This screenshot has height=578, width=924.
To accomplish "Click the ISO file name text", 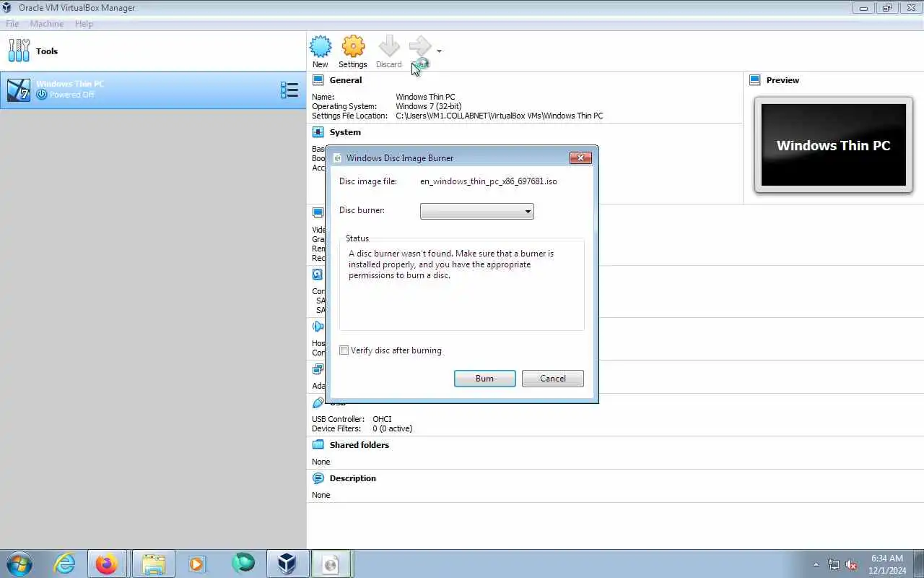I will tap(489, 181).
